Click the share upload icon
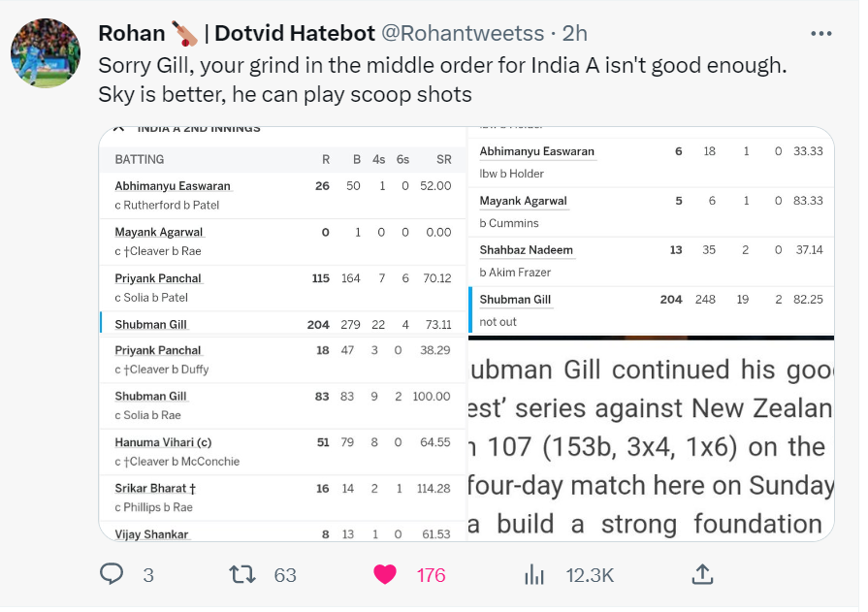This screenshot has width=868, height=612. 702,574
